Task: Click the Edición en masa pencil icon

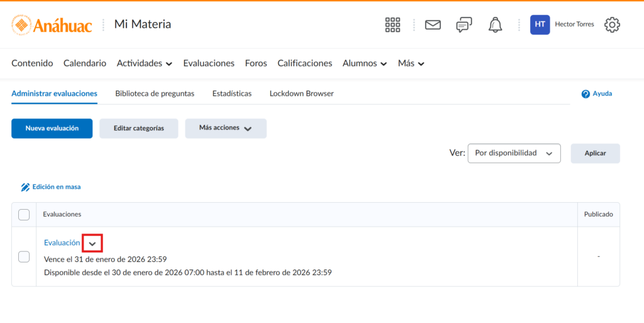Action: [25, 187]
